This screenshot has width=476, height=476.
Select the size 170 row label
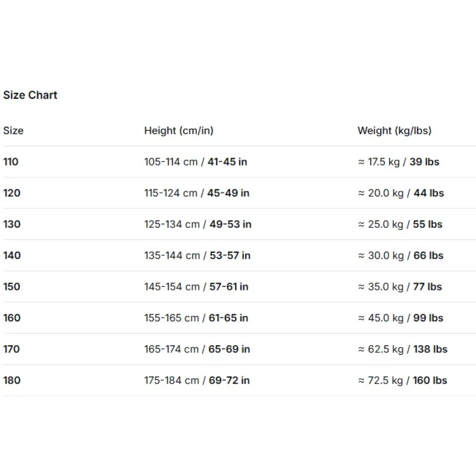pyautogui.click(x=11, y=349)
